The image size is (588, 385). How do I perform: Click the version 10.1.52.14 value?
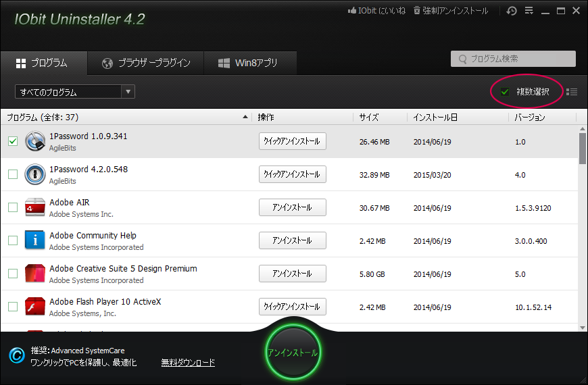(x=533, y=307)
